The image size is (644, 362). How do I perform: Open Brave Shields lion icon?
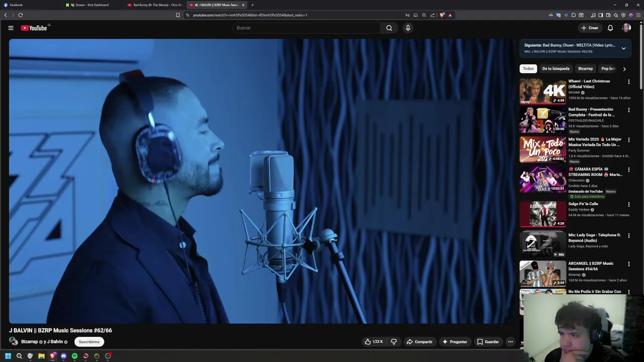(x=442, y=15)
